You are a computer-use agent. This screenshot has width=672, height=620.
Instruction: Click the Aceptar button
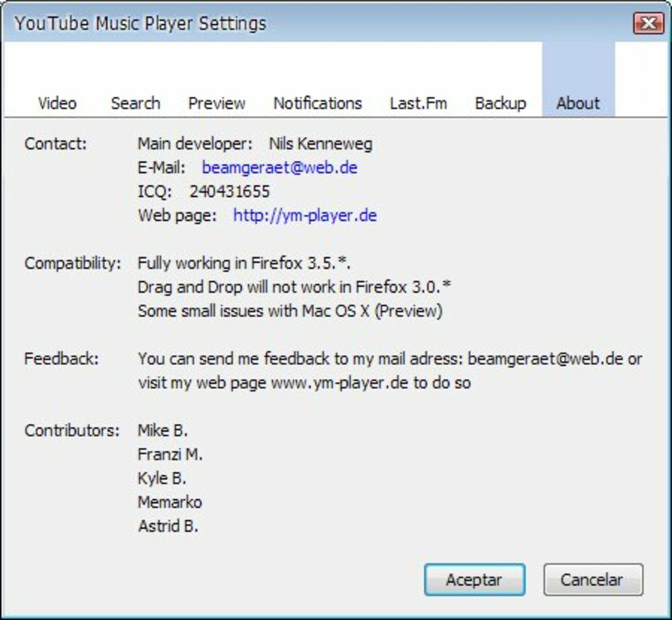[474, 580]
